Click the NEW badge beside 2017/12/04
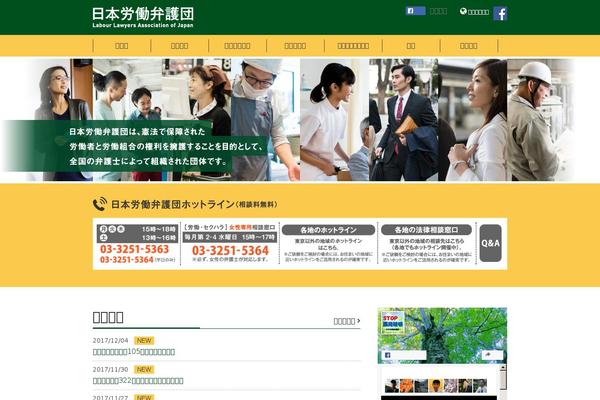Image resolution: width=600 pixels, height=400 pixels. [144, 340]
